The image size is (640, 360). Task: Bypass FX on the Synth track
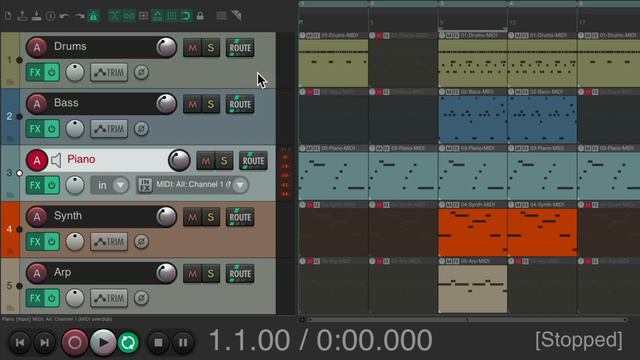coord(51,242)
